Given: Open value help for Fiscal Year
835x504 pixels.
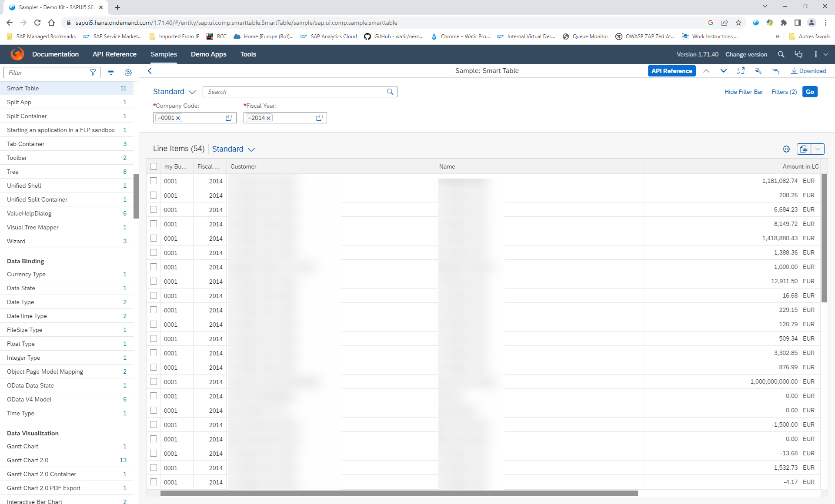Looking at the screenshot, I should click(x=320, y=118).
